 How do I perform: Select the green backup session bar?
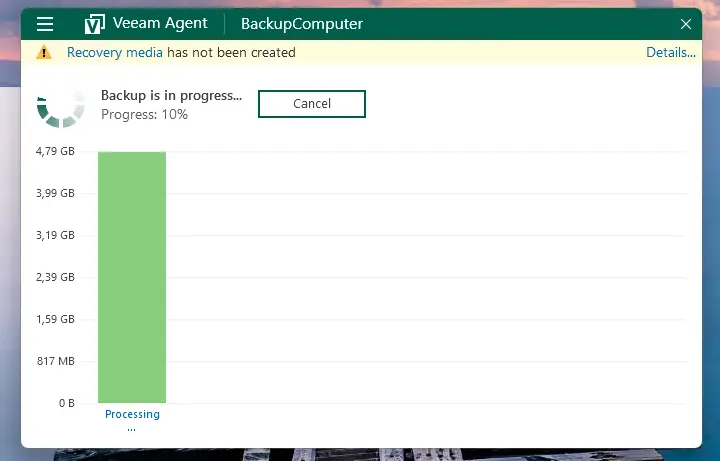click(132, 277)
